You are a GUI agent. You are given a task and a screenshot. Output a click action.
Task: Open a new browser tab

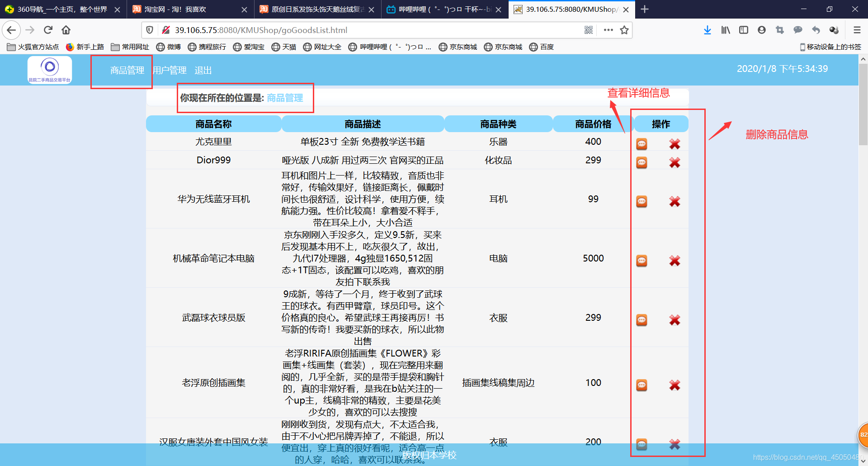645,9
